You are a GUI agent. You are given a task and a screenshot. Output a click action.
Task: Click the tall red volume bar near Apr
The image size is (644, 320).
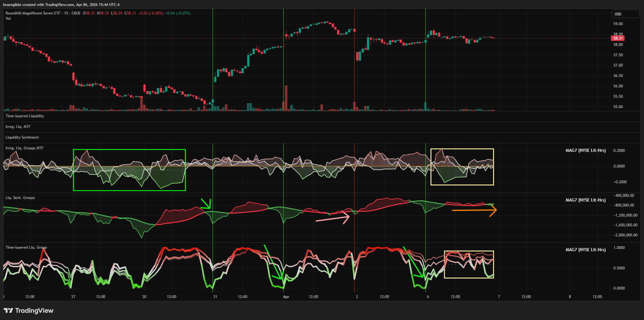click(x=286, y=98)
